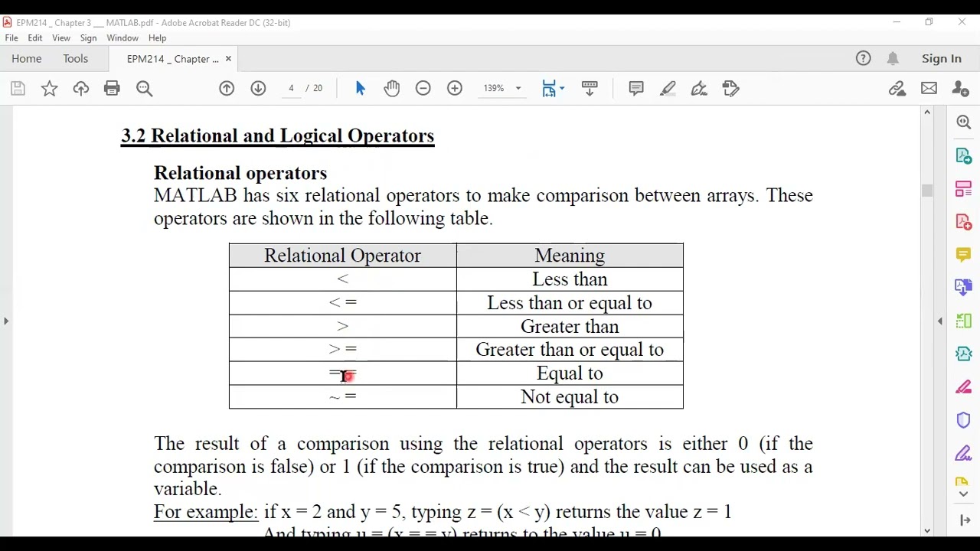Click the stamp/erase tool icon
Screen dimensions: 980x551
[730, 89]
